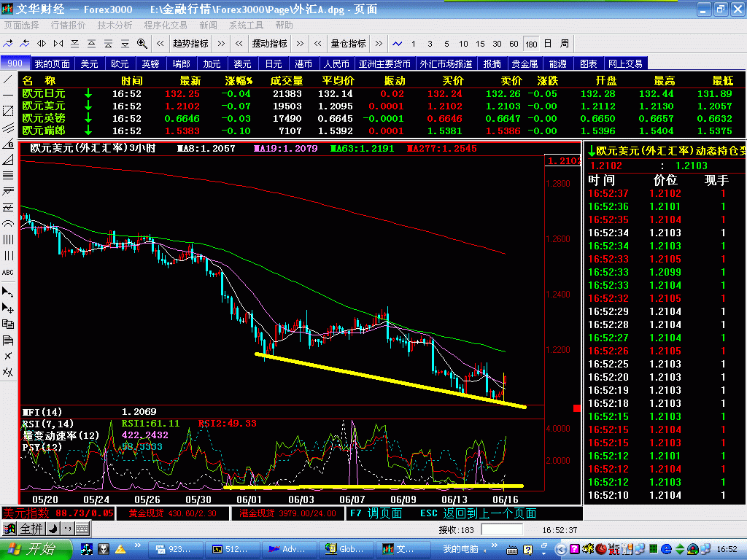This screenshot has width=747, height=560.
Task: Switch chart to 60 minute period
Action: 514,44
